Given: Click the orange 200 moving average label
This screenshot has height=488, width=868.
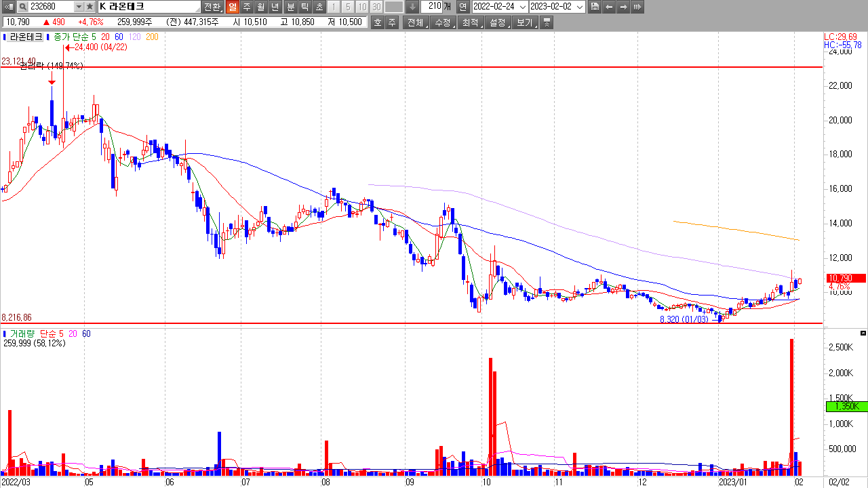Looking at the screenshot, I should (152, 37).
